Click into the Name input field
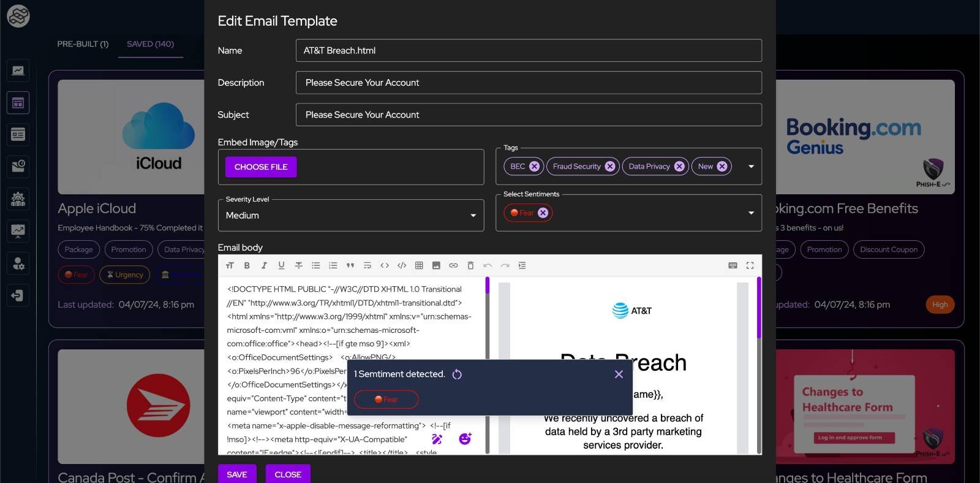The image size is (980, 483). point(529,50)
